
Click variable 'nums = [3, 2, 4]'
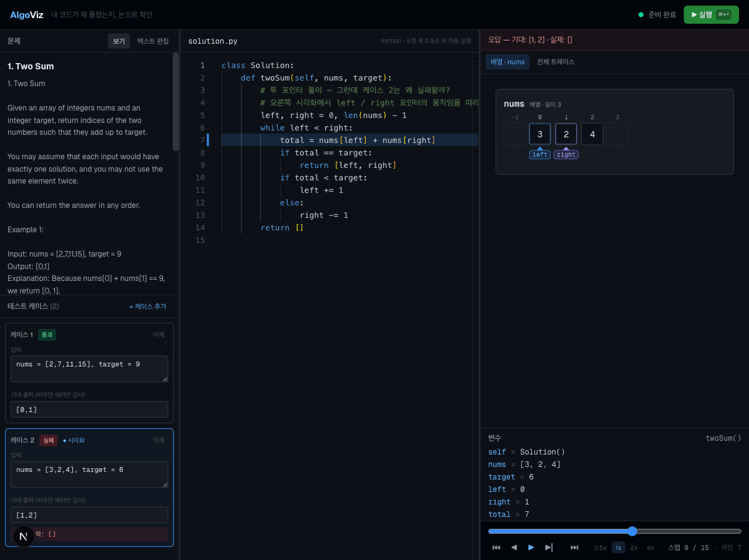(524, 464)
